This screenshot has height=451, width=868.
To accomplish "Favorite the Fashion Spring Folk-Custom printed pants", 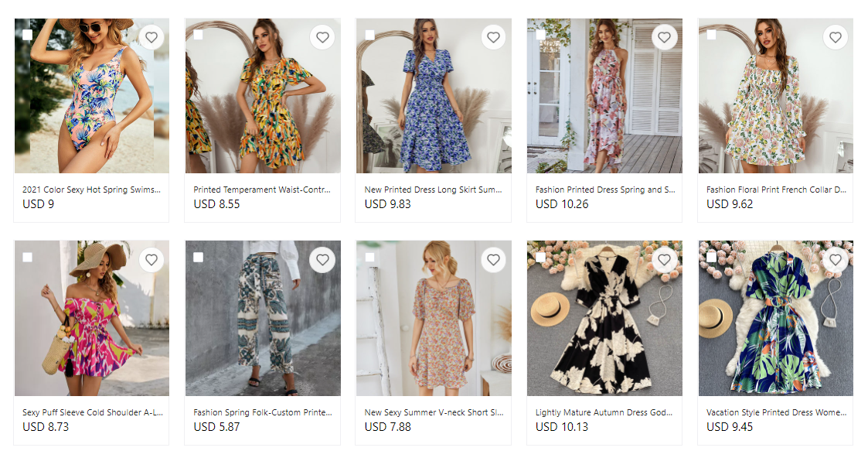I will [322, 260].
